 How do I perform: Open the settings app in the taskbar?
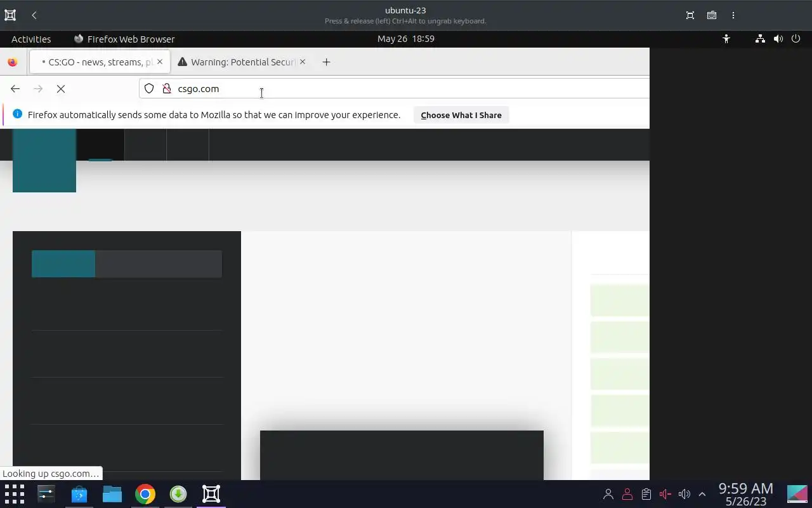(46, 494)
